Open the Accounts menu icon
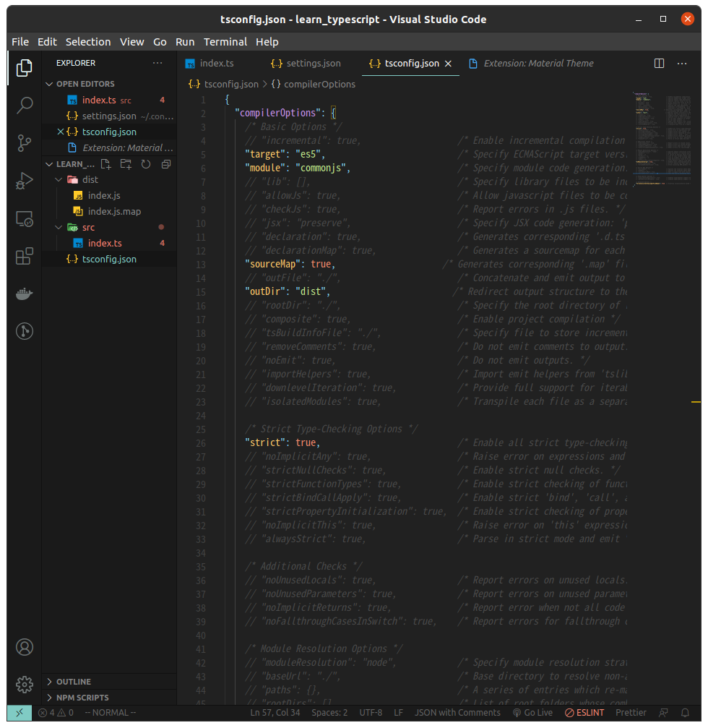Image resolution: width=708 pixels, height=728 pixels. coord(24,647)
